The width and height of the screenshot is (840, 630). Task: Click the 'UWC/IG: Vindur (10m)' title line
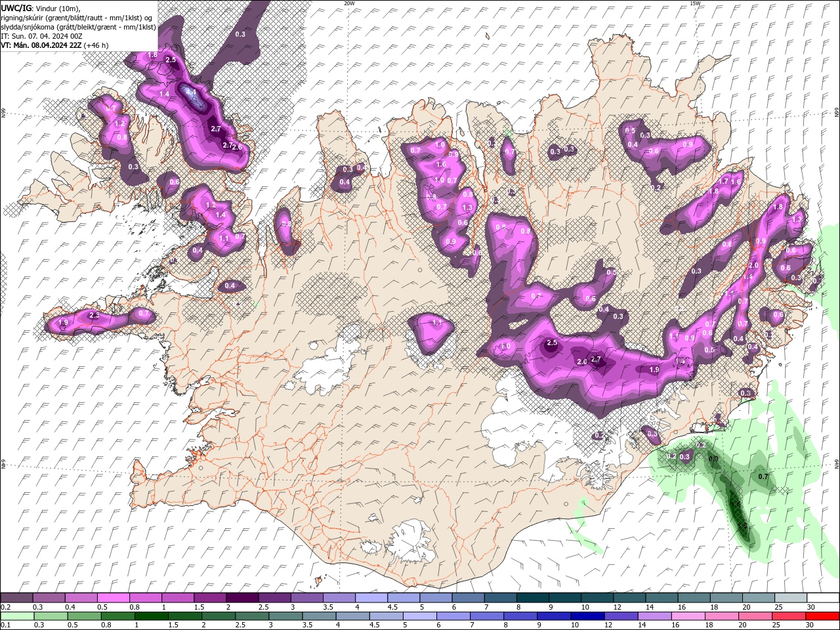click(x=40, y=8)
